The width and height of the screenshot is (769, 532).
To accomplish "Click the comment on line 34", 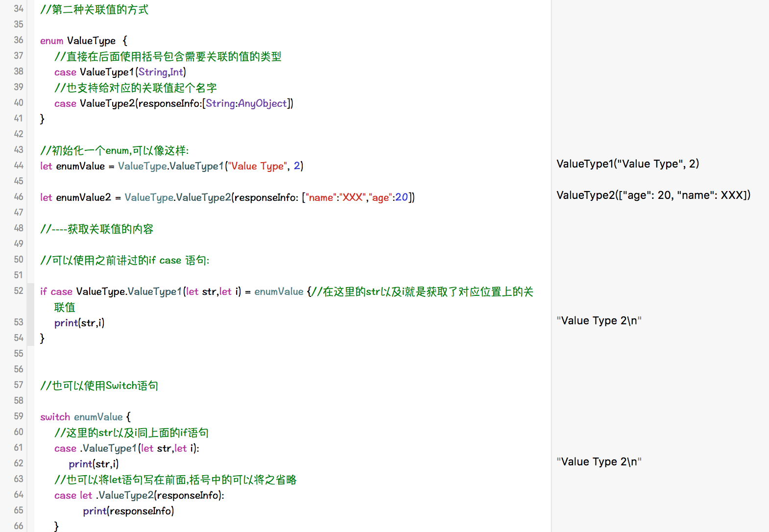I will coord(94,10).
